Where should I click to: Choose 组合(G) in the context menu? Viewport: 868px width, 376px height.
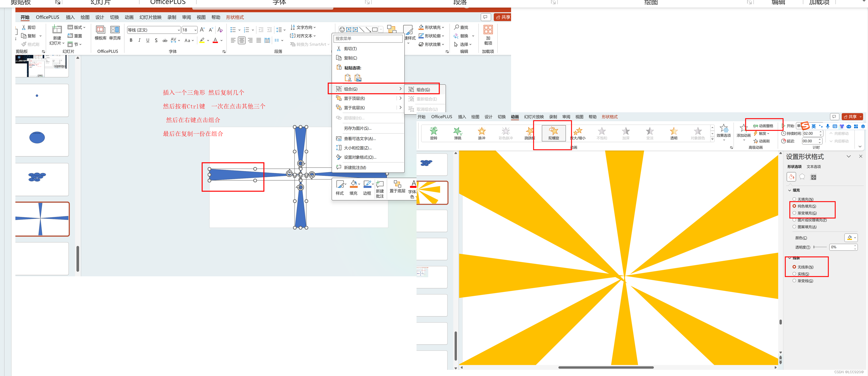[x=351, y=89]
